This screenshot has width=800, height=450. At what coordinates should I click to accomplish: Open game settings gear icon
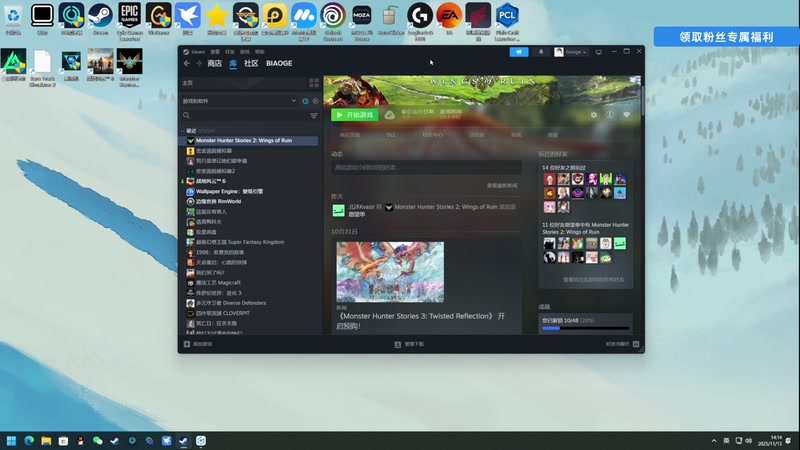[593, 115]
